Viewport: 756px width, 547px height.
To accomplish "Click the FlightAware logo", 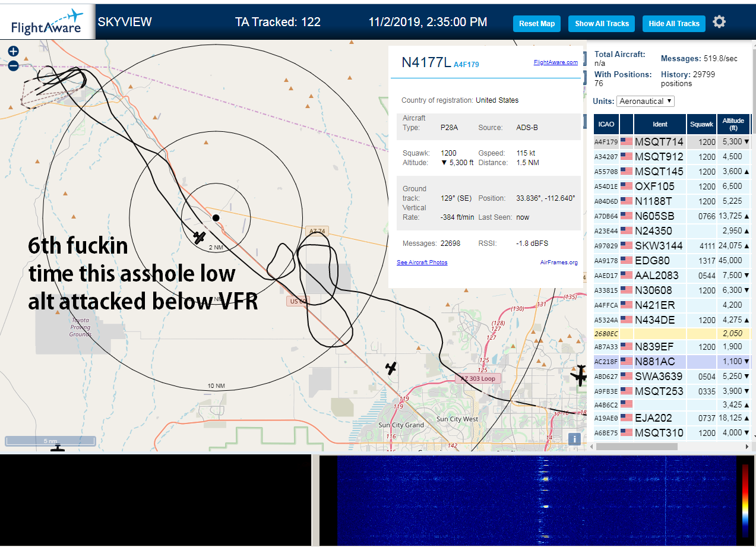I will [48, 22].
